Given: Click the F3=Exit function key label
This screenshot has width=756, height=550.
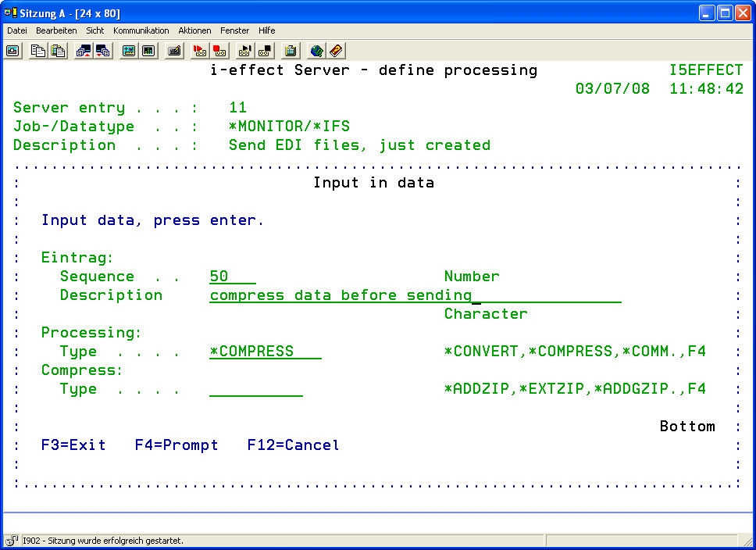Looking at the screenshot, I should pos(73,445).
